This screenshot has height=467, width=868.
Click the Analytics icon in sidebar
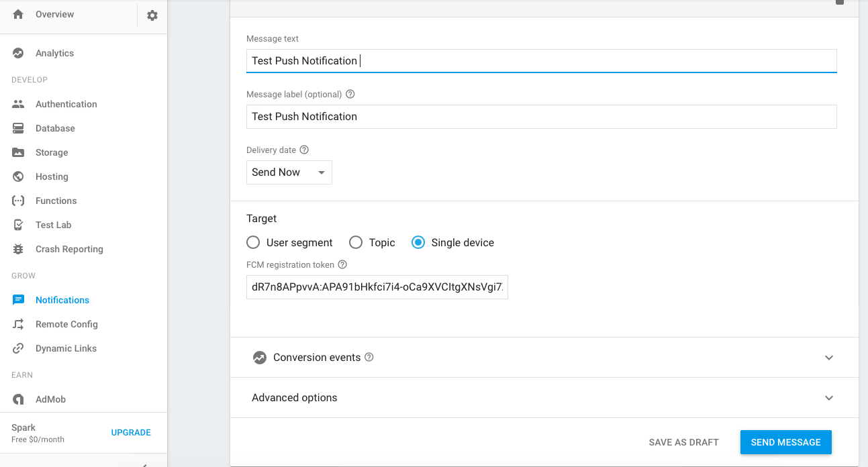pos(18,53)
